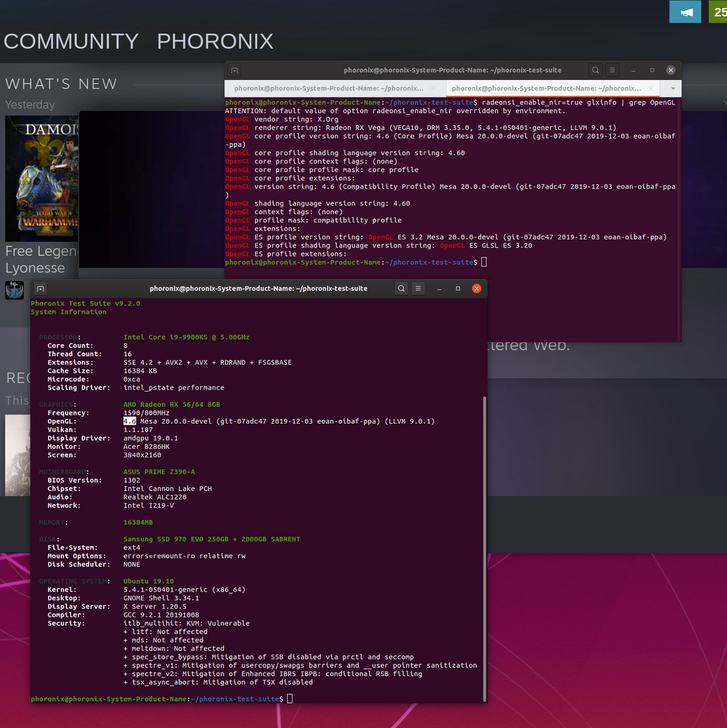Close the glxinfo terminal window
Viewport: 727px width, 728px height.
671,70
